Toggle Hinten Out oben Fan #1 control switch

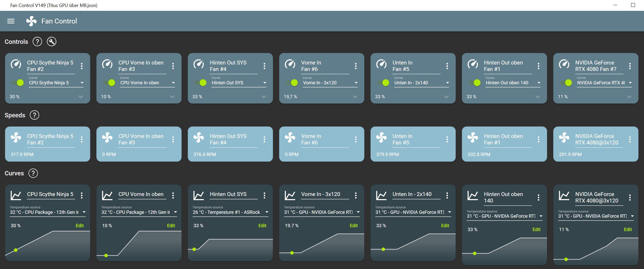click(475, 83)
